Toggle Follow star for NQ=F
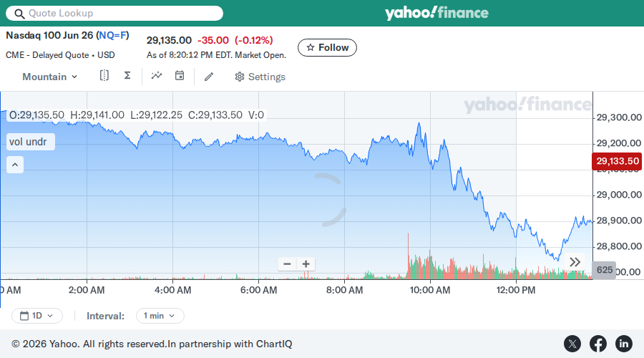 [327, 48]
